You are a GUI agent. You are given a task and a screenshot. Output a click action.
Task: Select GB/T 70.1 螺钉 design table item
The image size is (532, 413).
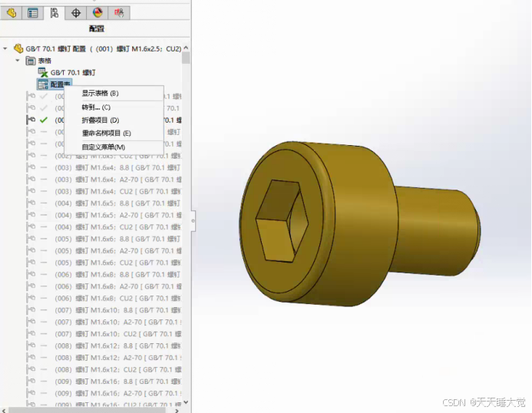click(x=73, y=73)
